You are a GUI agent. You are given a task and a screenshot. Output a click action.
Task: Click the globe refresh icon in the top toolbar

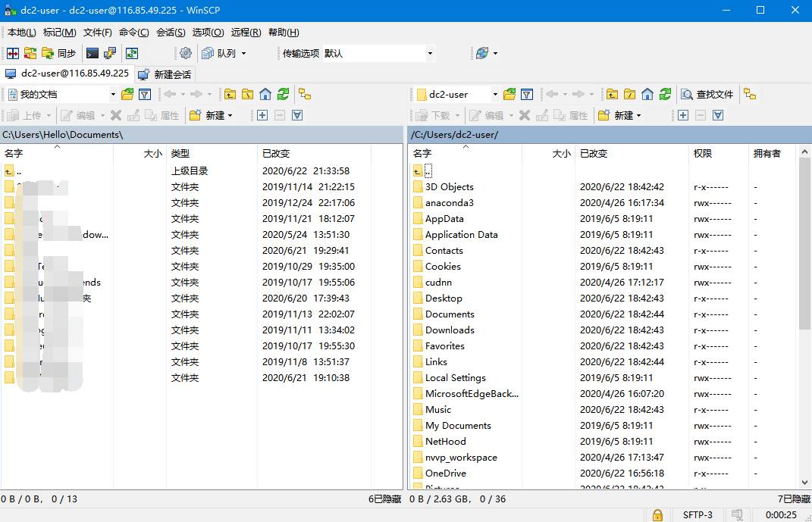(482, 53)
